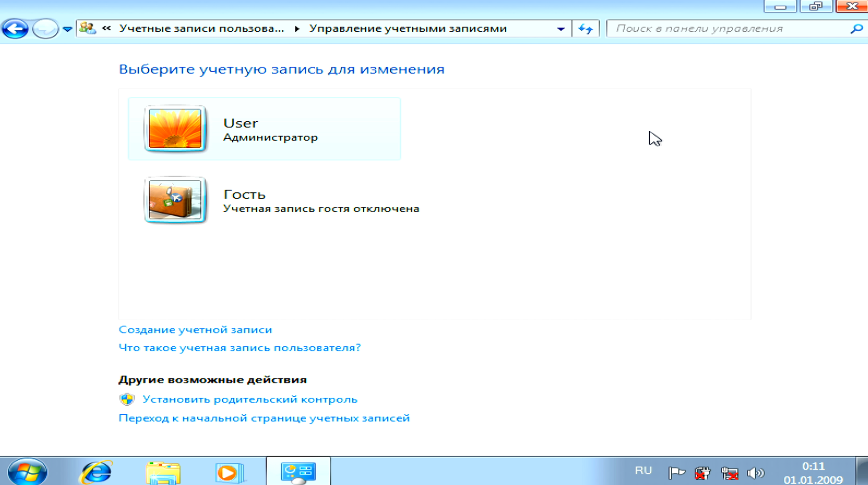Open the recent pages dropdown arrow
This screenshot has height=485, width=868.
(67, 29)
